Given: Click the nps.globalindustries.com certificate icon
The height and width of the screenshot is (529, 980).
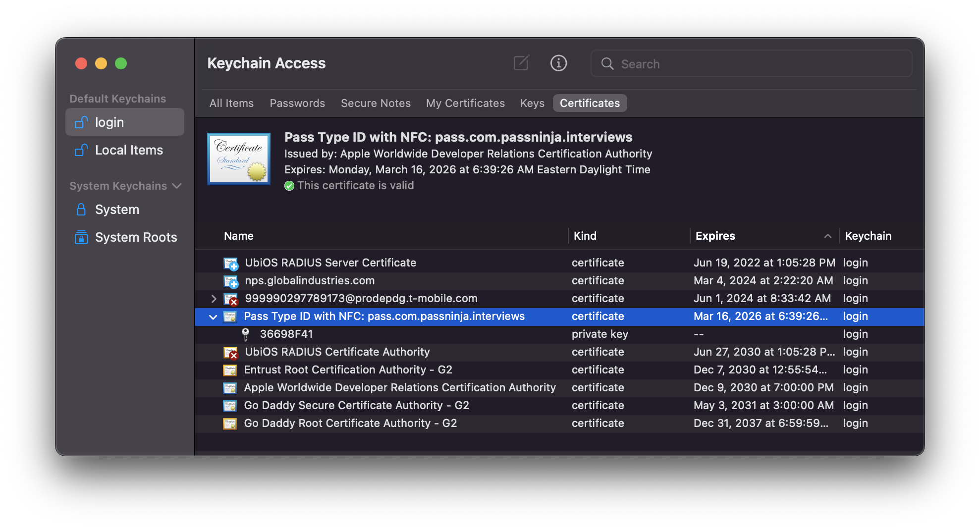Looking at the screenshot, I should pyautogui.click(x=230, y=281).
